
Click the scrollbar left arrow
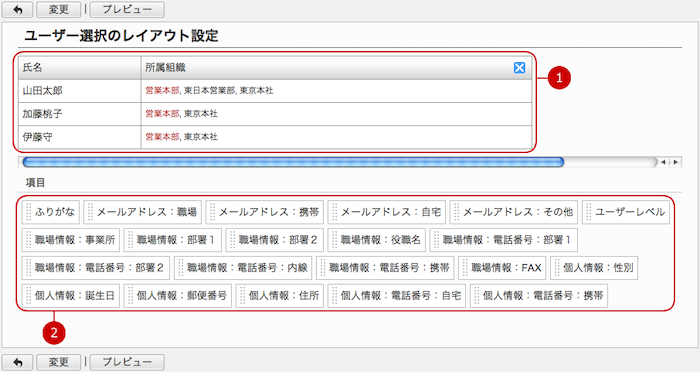[x=663, y=162]
